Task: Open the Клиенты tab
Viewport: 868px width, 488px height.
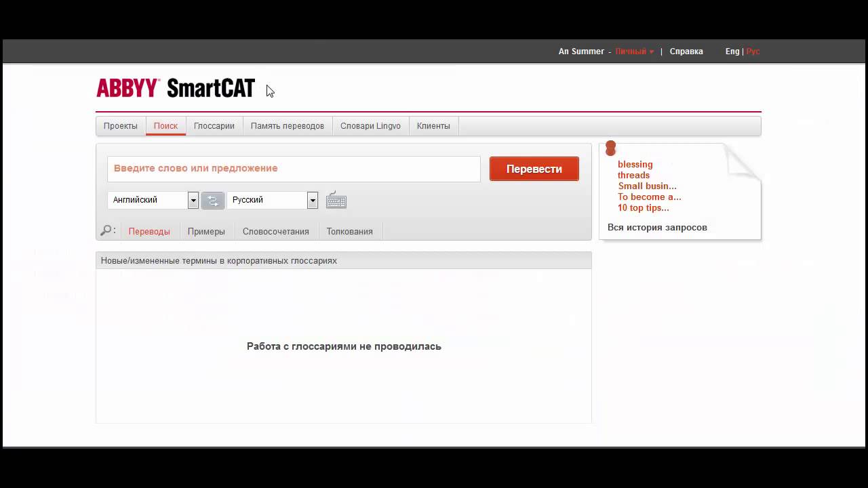Action: pos(433,126)
